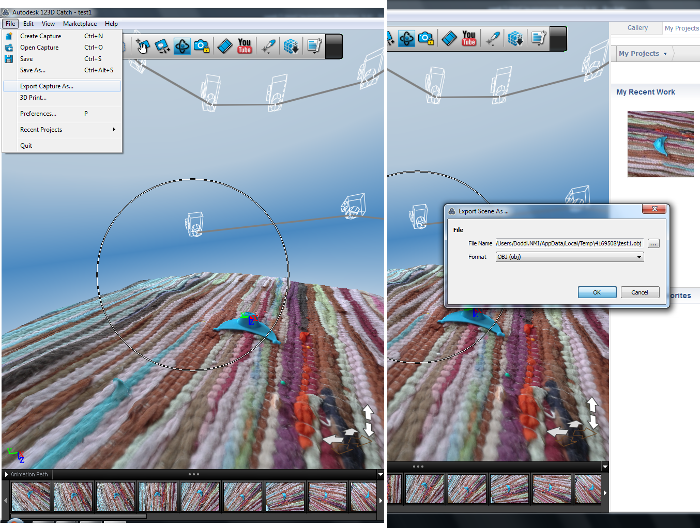The image size is (700, 528).
Task: Expand the Animation Path triangle
Action: pyautogui.click(x=6, y=474)
